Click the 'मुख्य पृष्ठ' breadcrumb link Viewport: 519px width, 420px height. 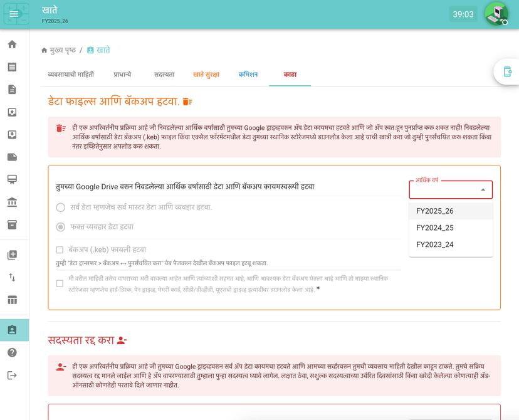click(x=63, y=50)
